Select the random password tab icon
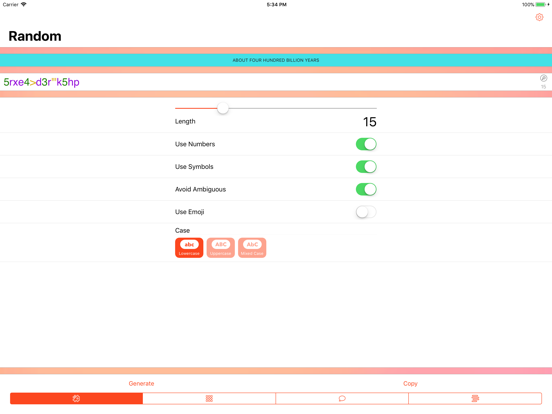The height and width of the screenshot is (414, 552). (76, 398)
